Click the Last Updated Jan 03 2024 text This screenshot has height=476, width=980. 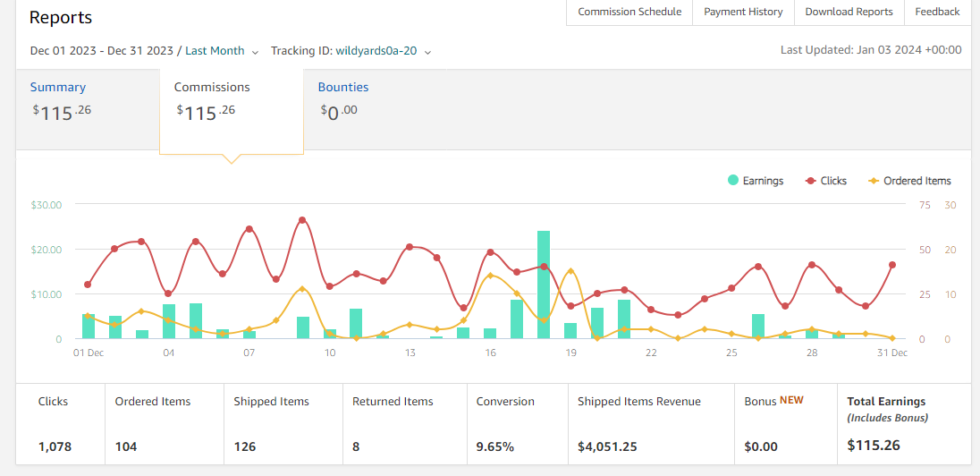tap(871, 50)
